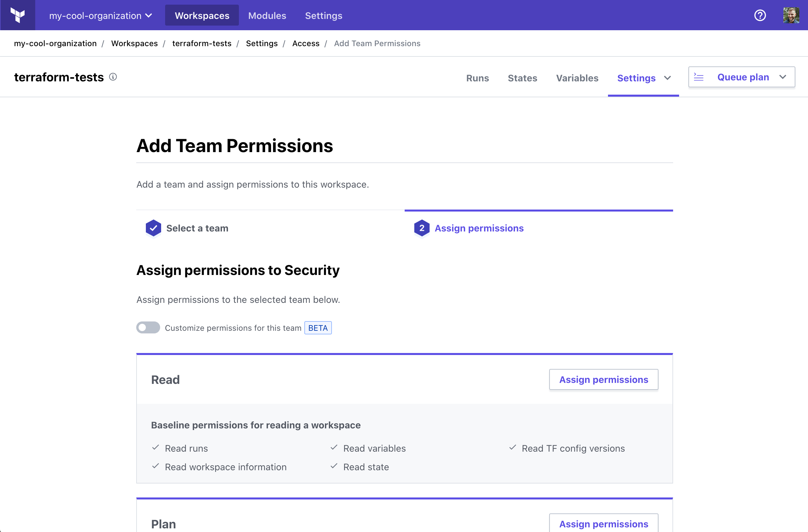Expand the Settings tab chevron
The height and width of the screenshot is (532, 808).
[x=667, y=78]
